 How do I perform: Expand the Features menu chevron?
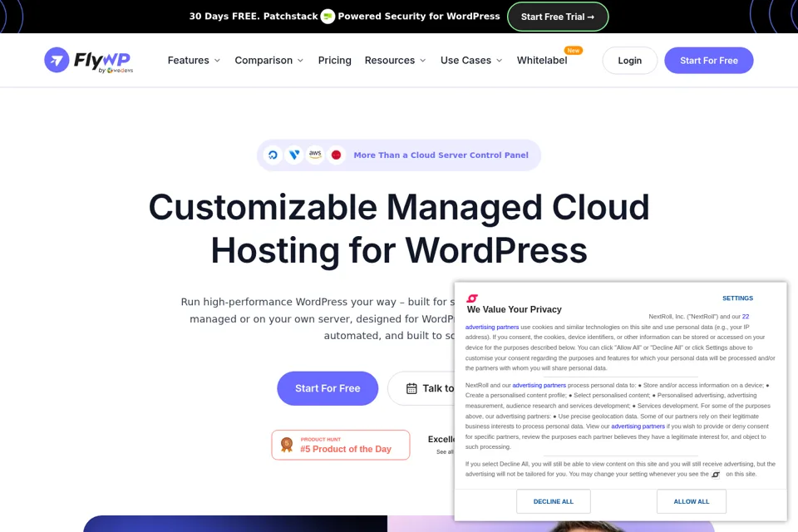click(x=217, y=61)
